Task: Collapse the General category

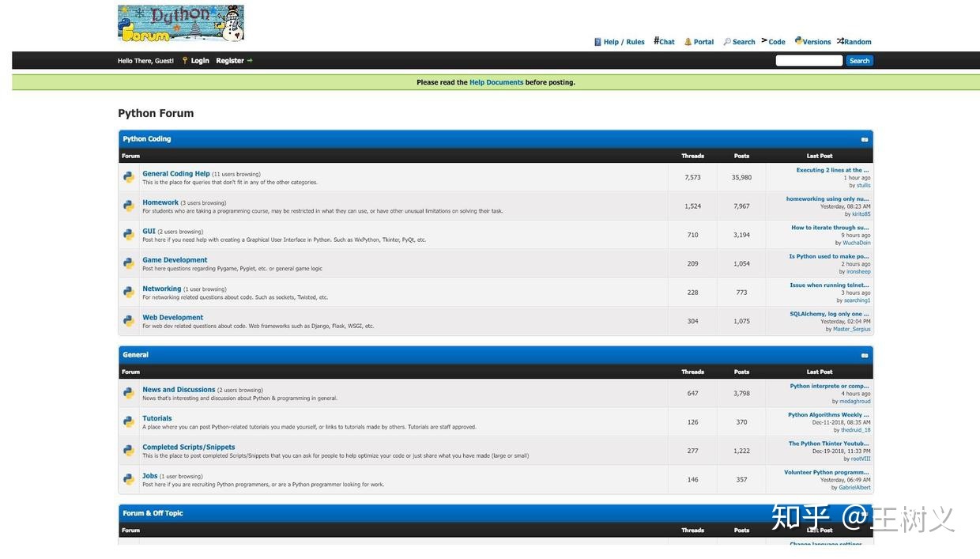Action: 865,355
